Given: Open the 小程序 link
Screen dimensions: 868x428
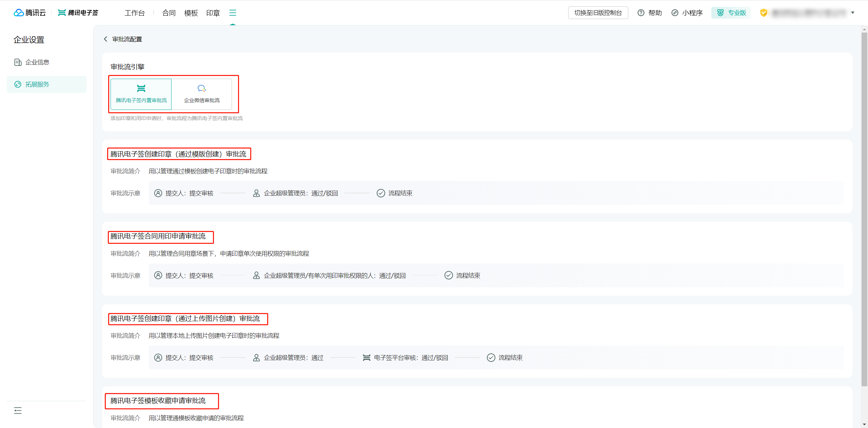Looking at the screenshot, I should point(687,13).
